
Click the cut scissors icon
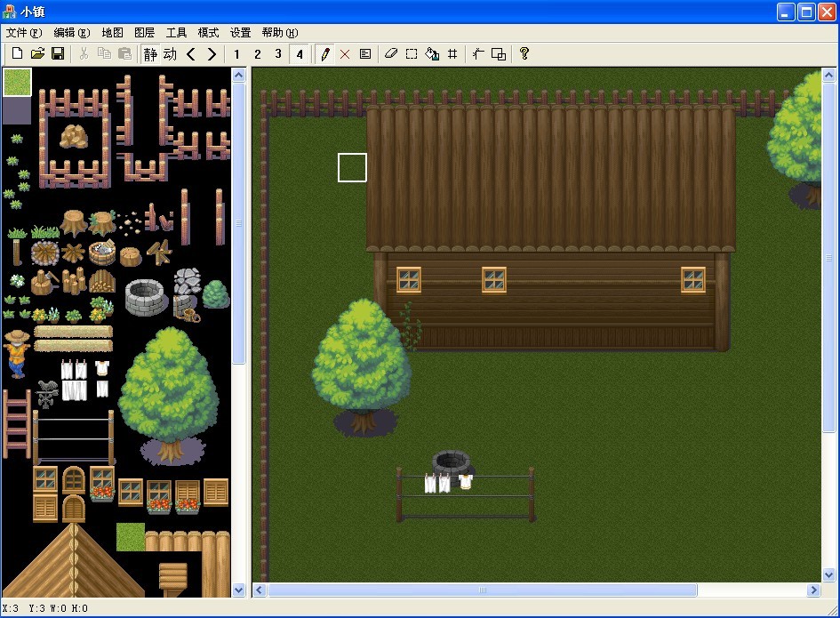point(84,53)
